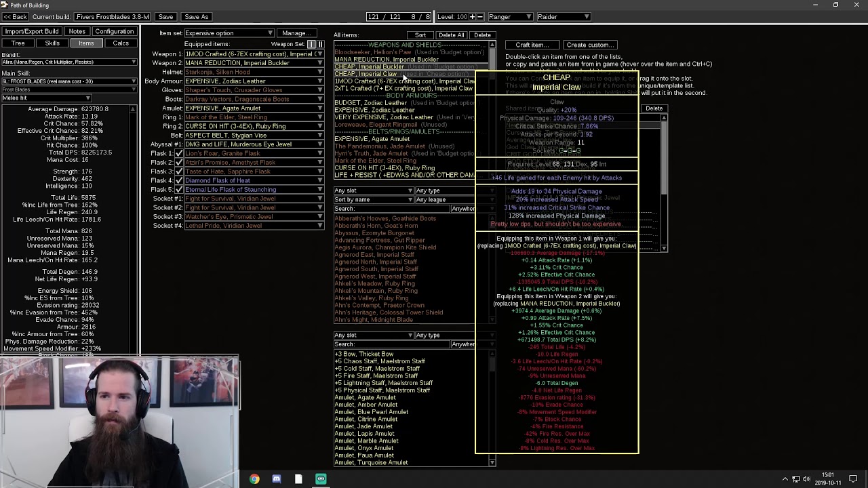868x488 pixels.
Task: Toggle Flask 4 Diamond Flask checkbox
Action: pos(179,180)
